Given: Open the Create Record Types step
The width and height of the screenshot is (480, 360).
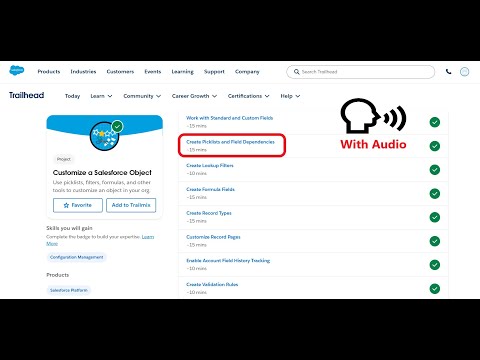Looking at the screenshot, I should (x=209, y=213).
